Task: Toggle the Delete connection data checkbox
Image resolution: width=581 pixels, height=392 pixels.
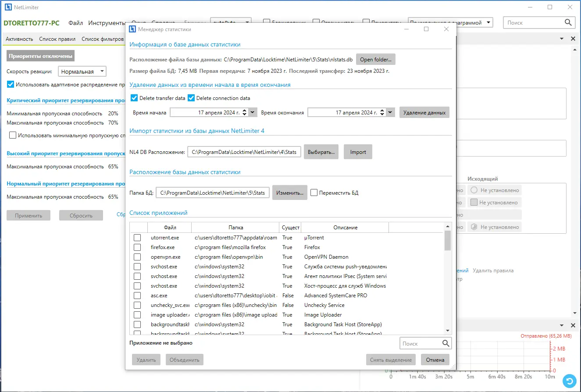Action: coord(191,98)
